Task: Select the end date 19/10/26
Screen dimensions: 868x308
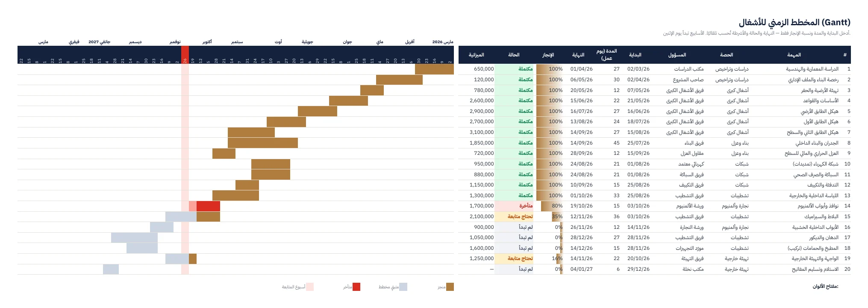Action: coord(582,206)
